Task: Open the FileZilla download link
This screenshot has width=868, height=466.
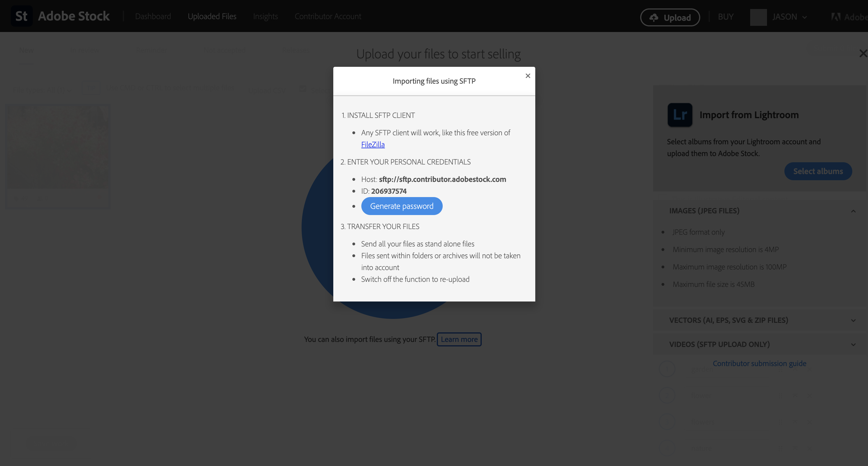Action: point(373,144)
